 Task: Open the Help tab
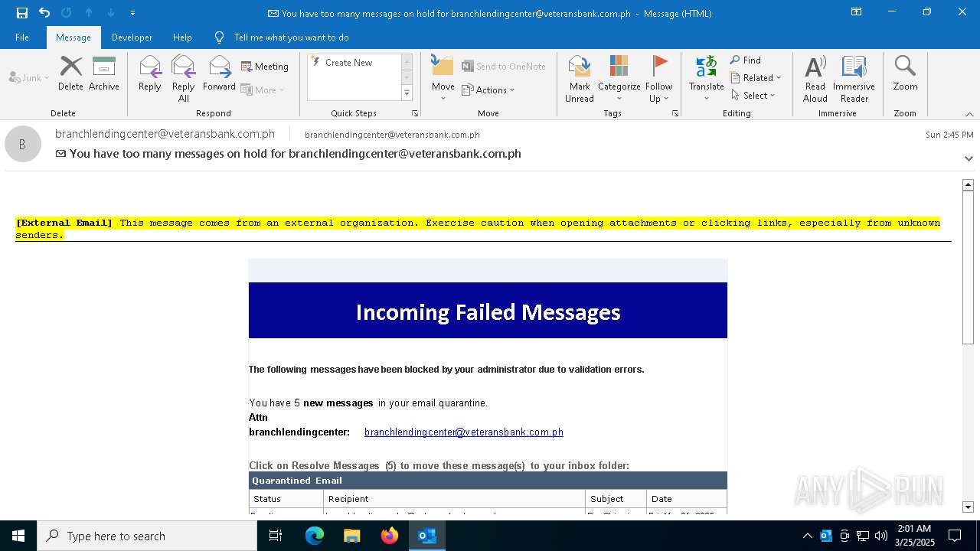coord(182,37)
